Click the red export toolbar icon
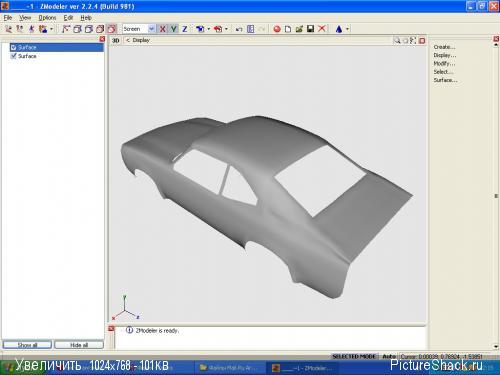500x375 pixels. pos(218,29)
